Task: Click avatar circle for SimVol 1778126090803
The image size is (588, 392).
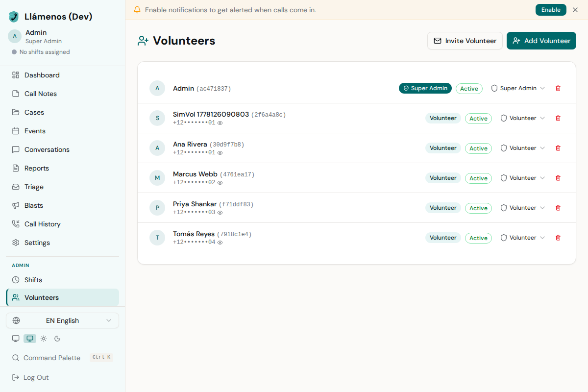Action: point(157,118)
